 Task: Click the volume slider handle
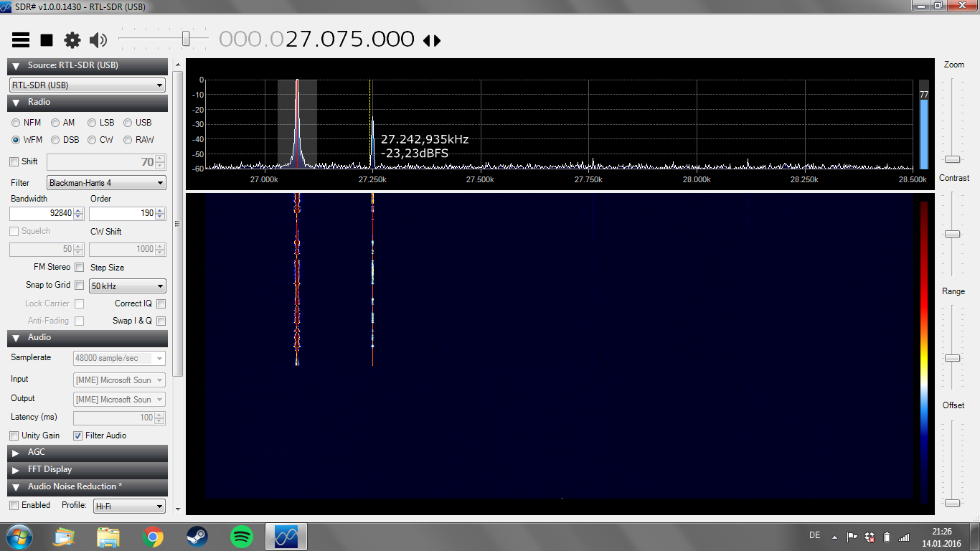click(186, 38)
